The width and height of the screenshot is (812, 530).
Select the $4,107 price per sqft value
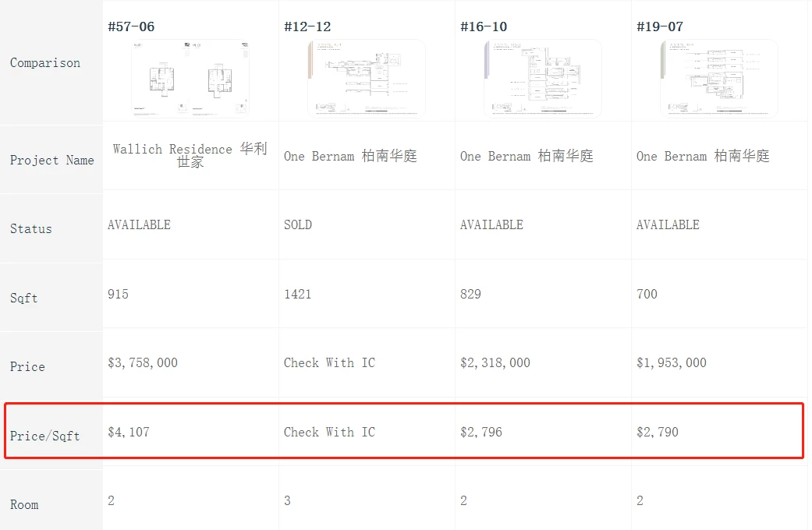(x=129, y=432)
